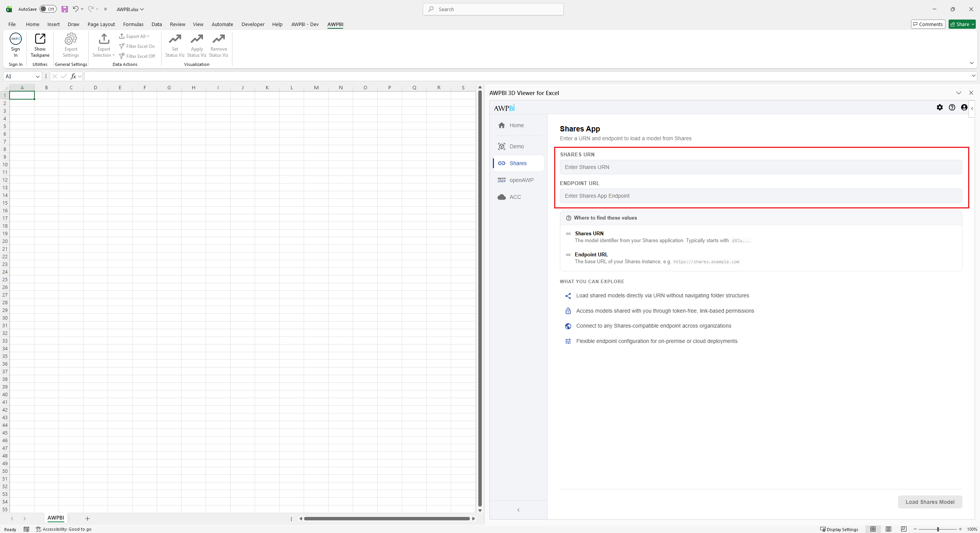The image size is (980, 533).
Task: Save the workbook with the save icon
Action: pos(65,9)
